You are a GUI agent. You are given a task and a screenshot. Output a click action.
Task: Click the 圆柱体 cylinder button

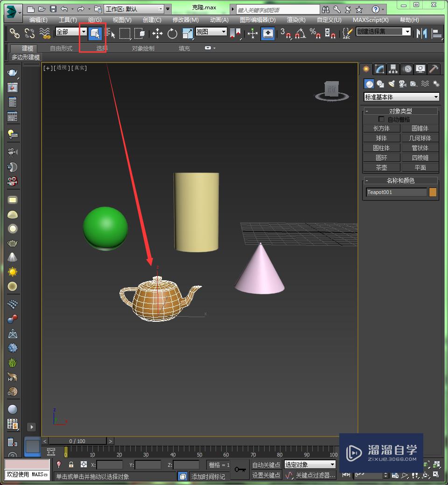pos(381,148)
